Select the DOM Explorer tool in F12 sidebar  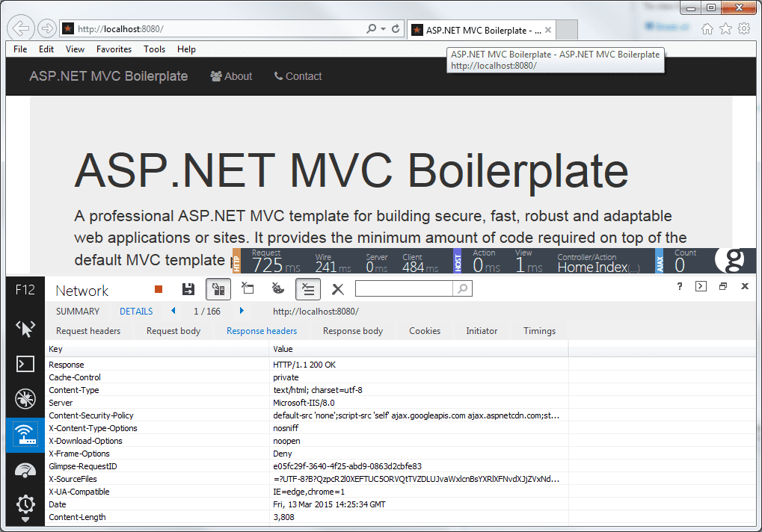(x=25, y=329)
